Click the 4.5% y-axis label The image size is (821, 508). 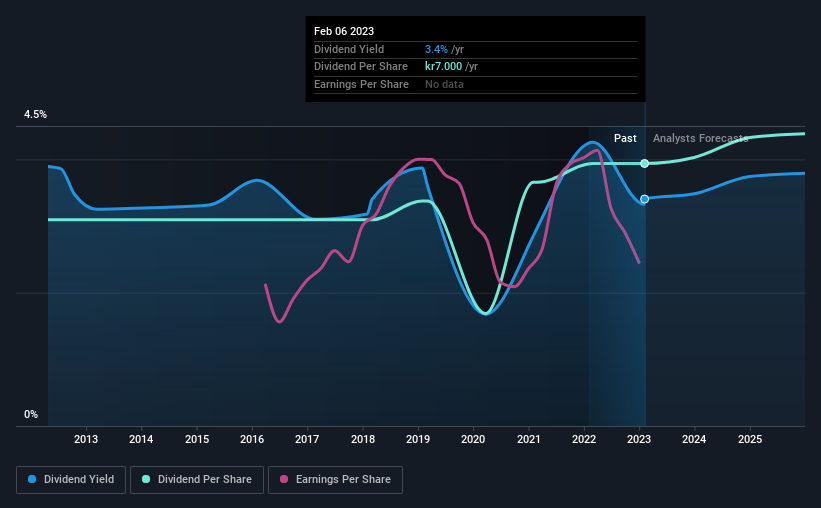(35, 114)
